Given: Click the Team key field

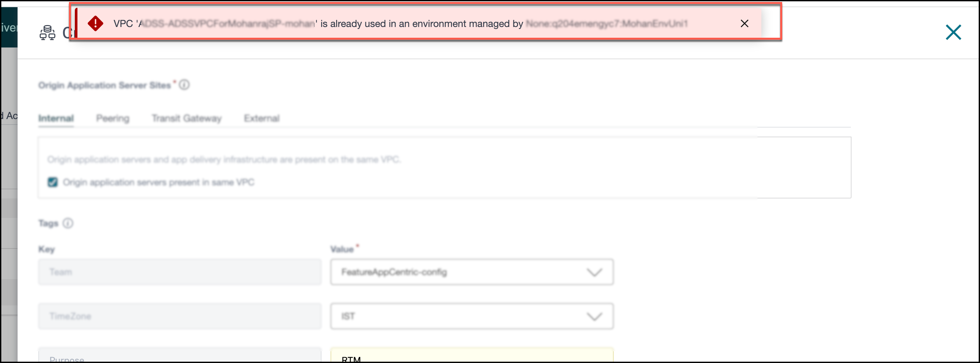Looking at the screenshot, I should (180, 272).
